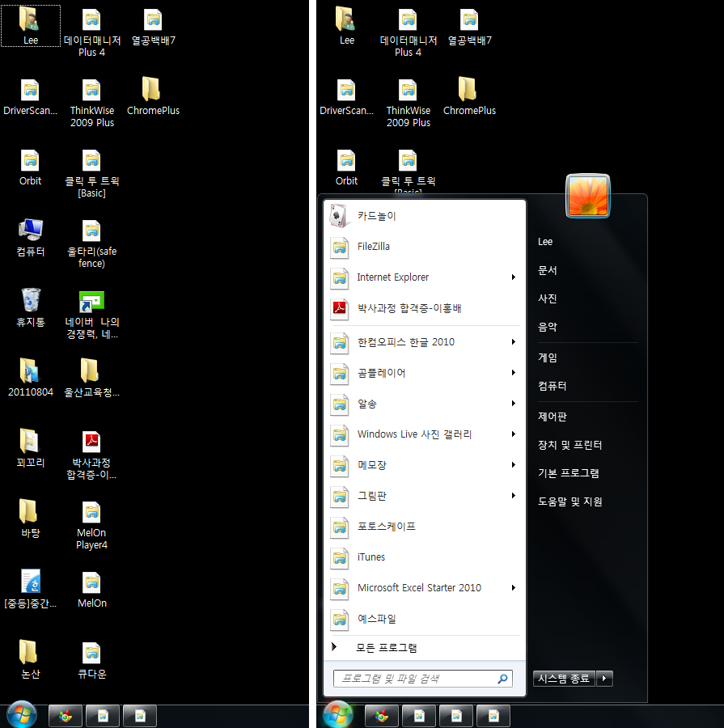Viewport: 724px width, 728px height.
Task: Expand the Microsoft Excel Starter 2010 arrow
Action: [x=513, y=588]
